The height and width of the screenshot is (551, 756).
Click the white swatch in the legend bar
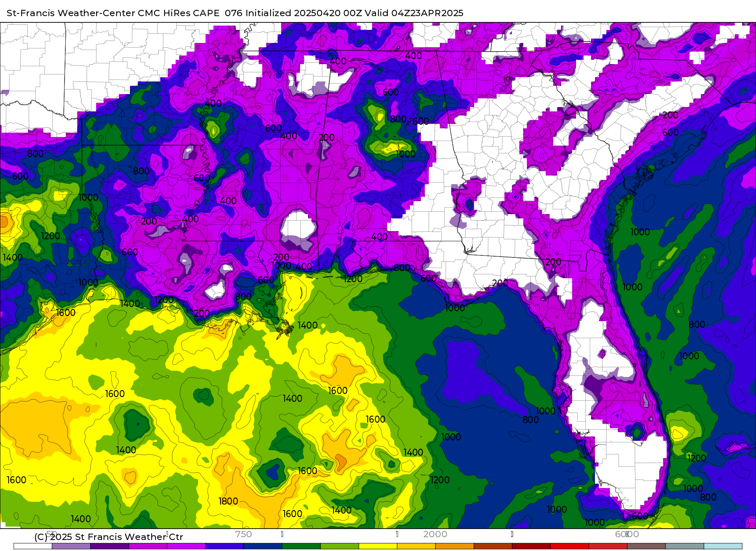click(x=33, y=546)
